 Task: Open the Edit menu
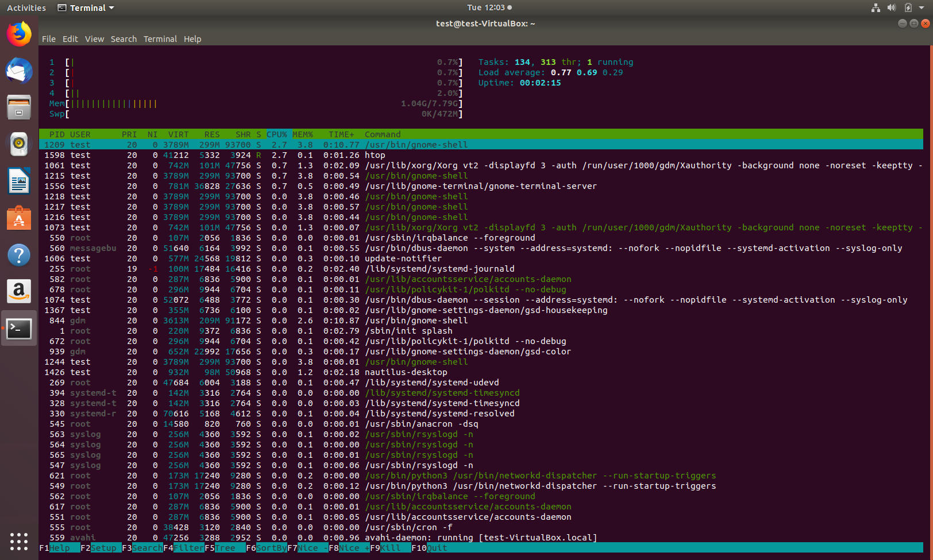pyautogui.click(x=70, y=39)
